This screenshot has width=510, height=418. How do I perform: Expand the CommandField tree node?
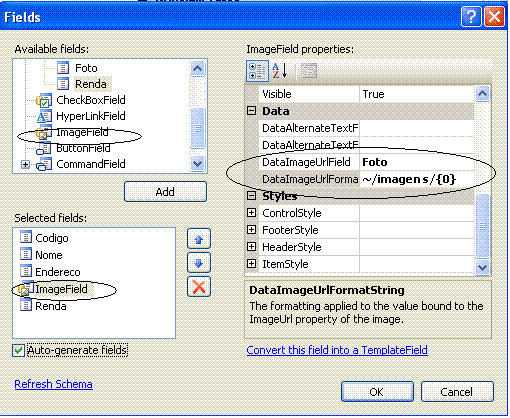point(25,164)
